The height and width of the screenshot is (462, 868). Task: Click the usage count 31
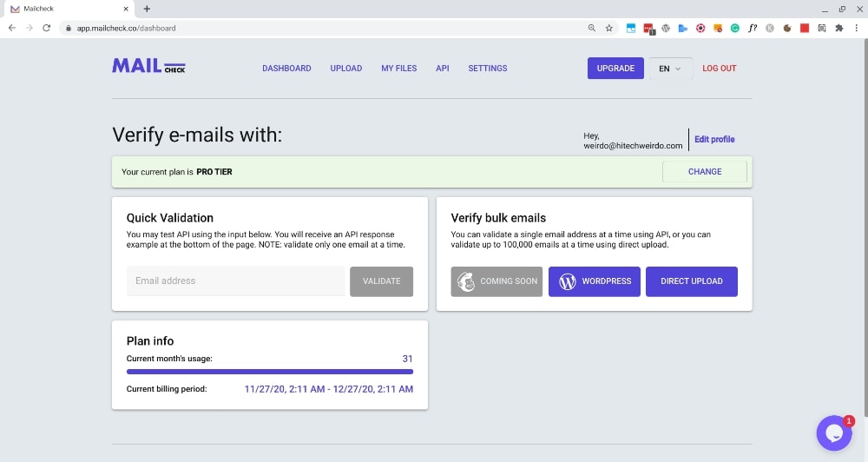coord(407,359)
